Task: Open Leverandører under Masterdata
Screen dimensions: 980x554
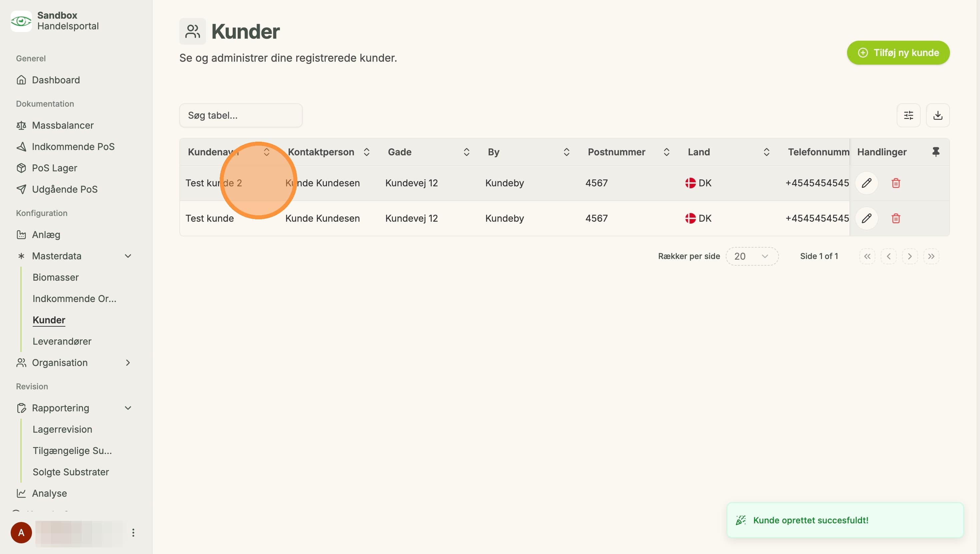Action: pos(62,341)
